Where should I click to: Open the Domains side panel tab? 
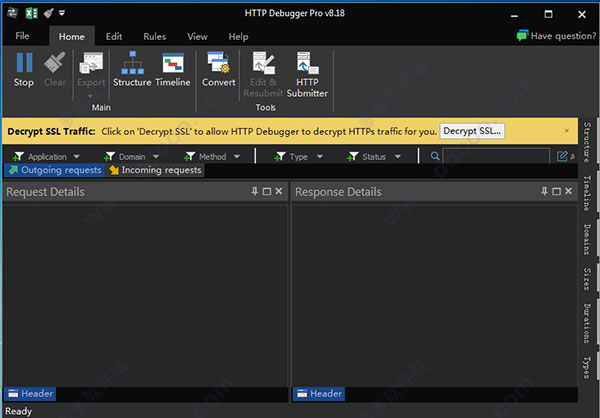[587, 239]
